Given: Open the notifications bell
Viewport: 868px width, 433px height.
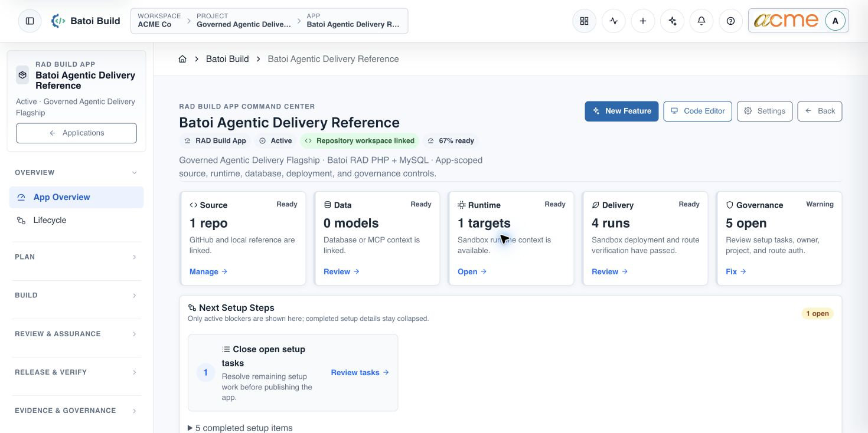Looking at the screenshot, I should (701, 21).
